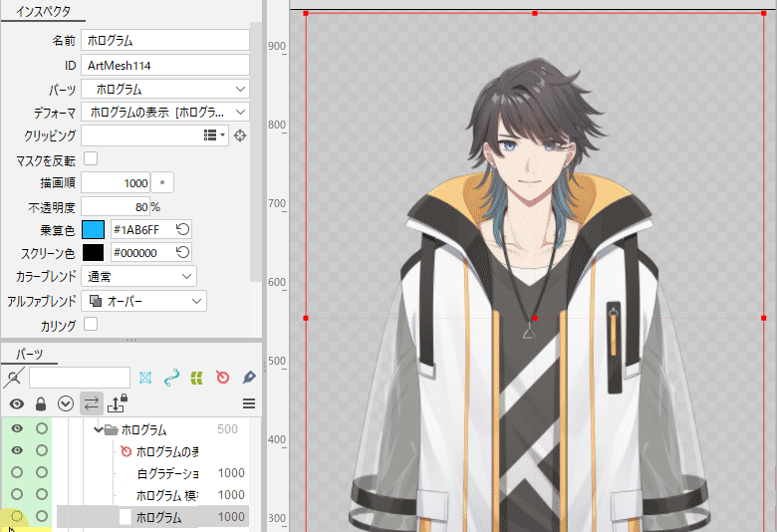Click the lock icon in parts toolbar
Viewport: 777px width, 532px height.
click(x=41, y=403)
